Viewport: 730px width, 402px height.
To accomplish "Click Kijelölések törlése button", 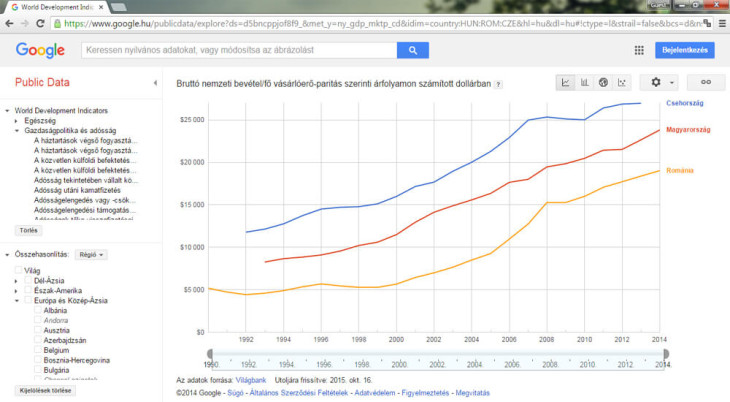I will click(45, 390).
